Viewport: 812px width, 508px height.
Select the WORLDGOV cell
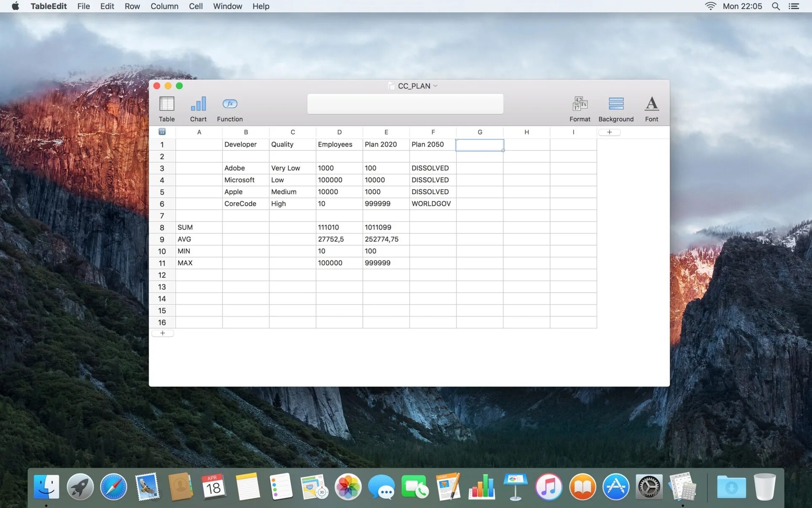(x=432, y=204)
